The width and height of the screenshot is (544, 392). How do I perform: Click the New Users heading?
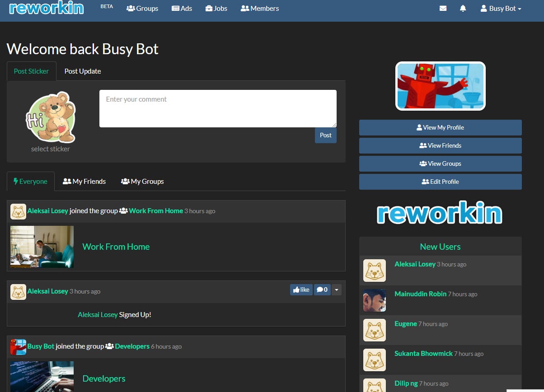click(x=441, y=247)
